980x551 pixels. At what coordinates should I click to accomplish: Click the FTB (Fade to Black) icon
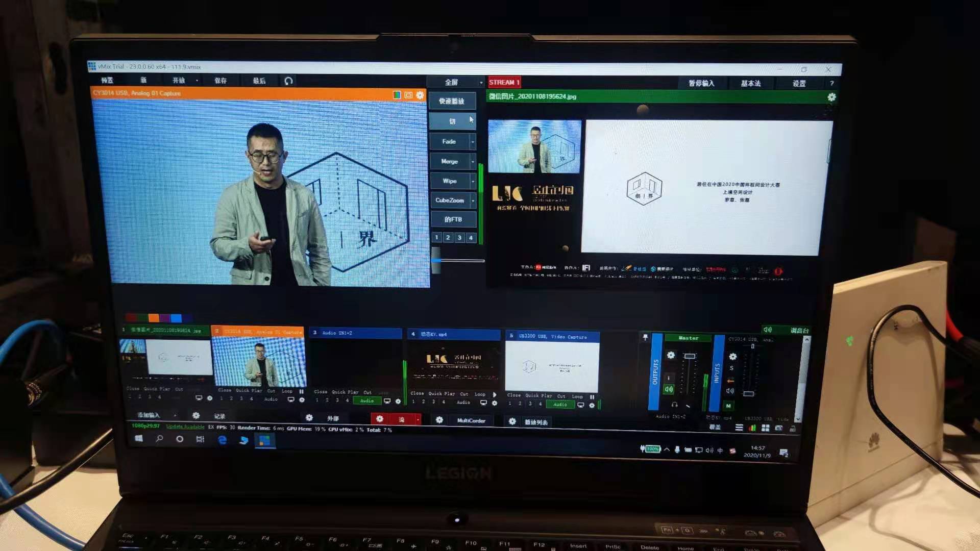coord(452,219)
